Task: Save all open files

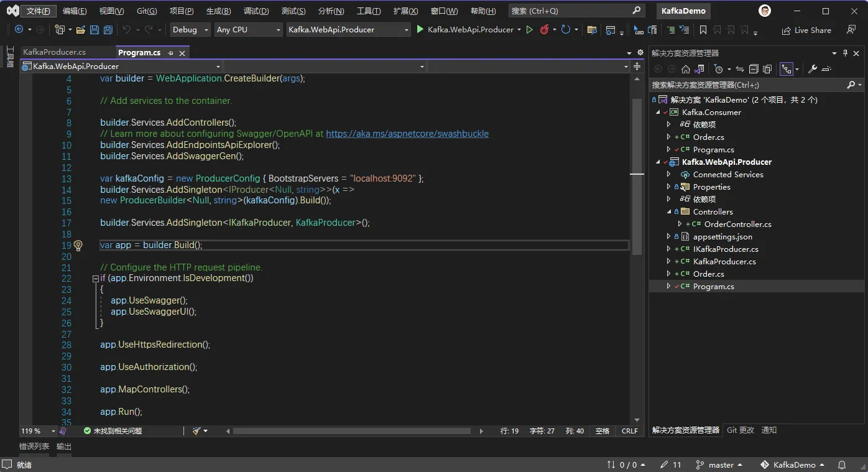Action: pos(107,29)
